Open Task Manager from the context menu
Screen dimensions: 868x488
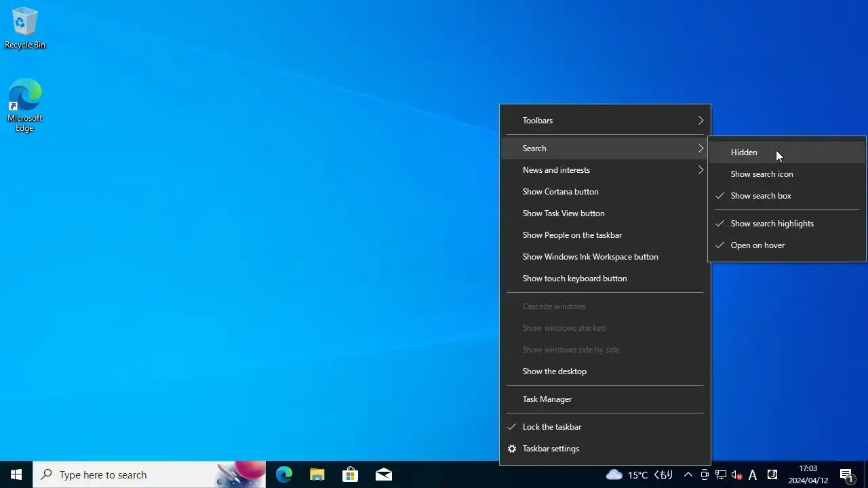(x=605, y=399)
